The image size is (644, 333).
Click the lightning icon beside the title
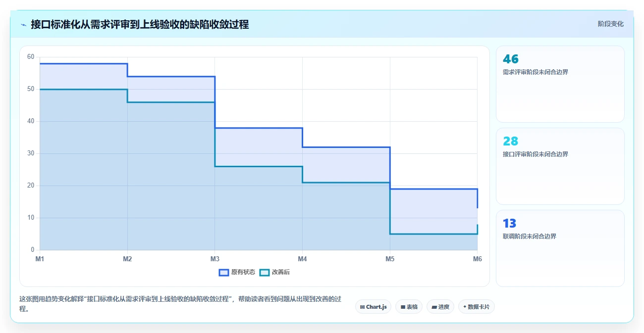coord(23,24)
